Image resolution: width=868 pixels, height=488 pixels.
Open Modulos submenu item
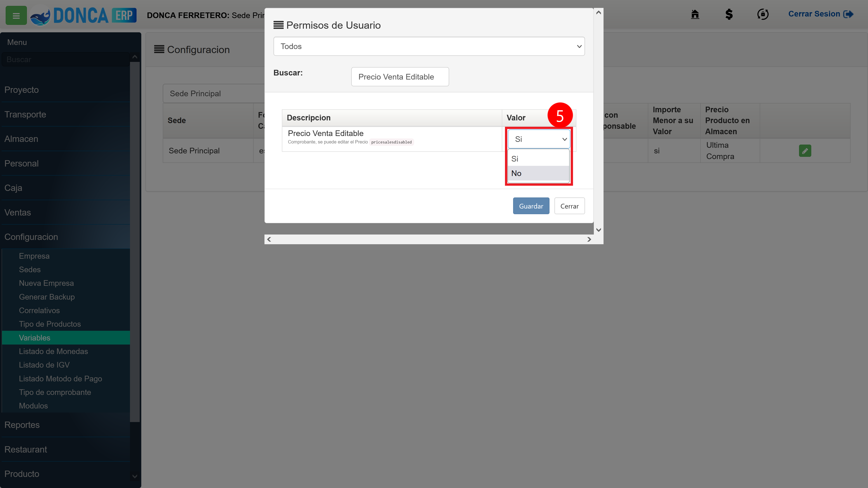pyautogui.click(x=66, y=406)
